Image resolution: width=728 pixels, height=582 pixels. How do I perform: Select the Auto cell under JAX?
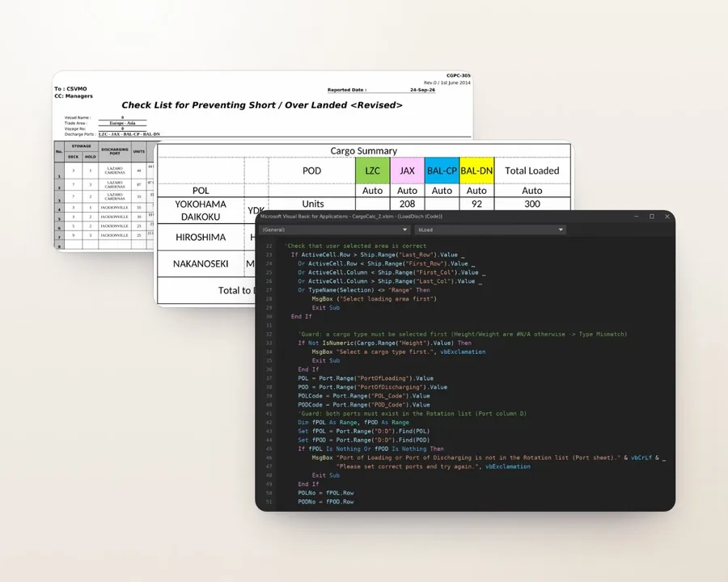tap(407, 190)
